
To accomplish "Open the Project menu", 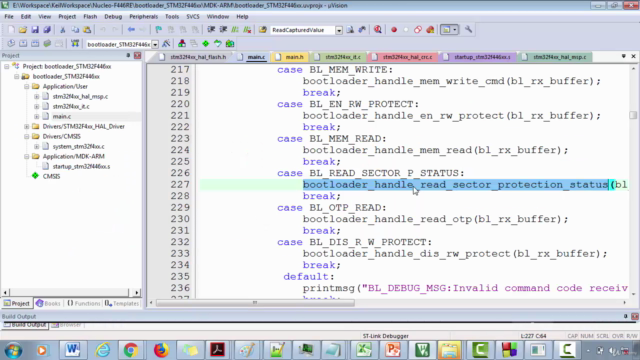I will [67, 17].
